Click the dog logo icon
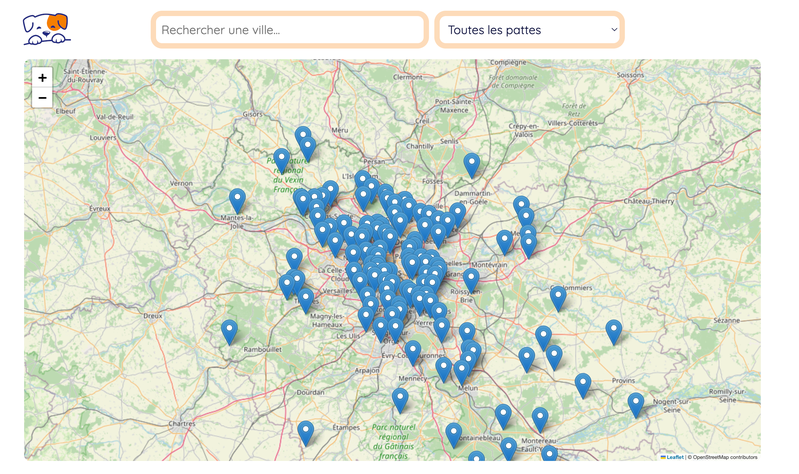 click(46, 29)
